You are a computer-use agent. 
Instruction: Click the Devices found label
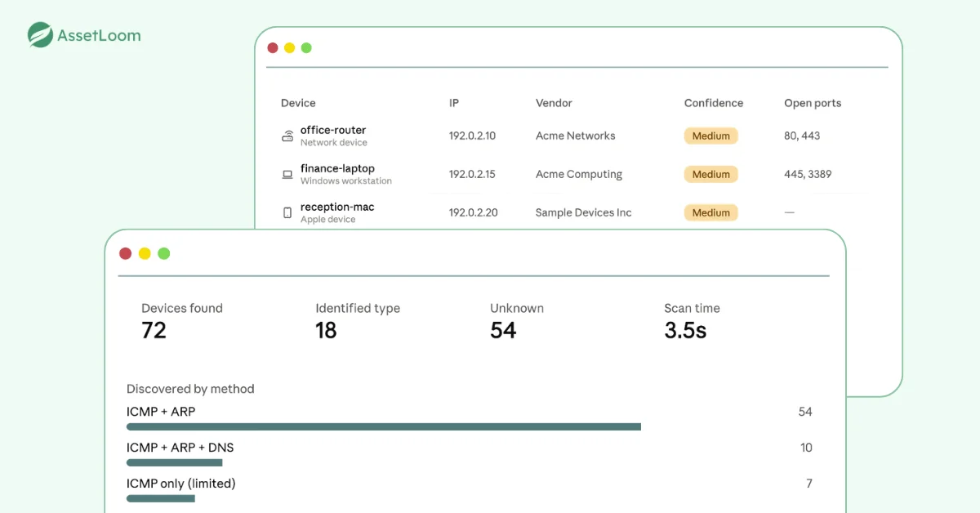coord(182,308)
